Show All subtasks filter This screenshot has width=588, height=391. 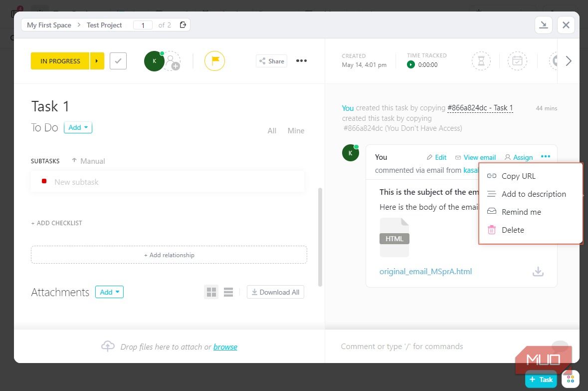(x=272, y=131)
